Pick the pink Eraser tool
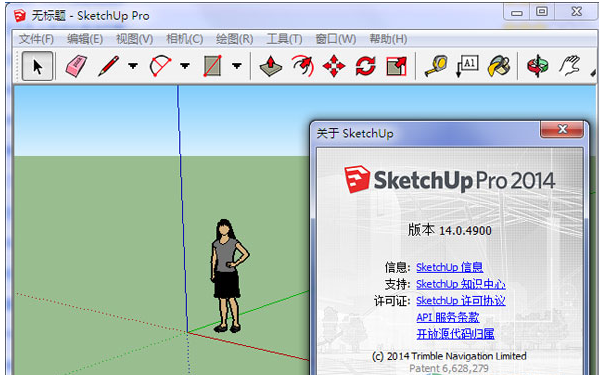This screenshot has width=599, height=375. click(x=76, y=66)
